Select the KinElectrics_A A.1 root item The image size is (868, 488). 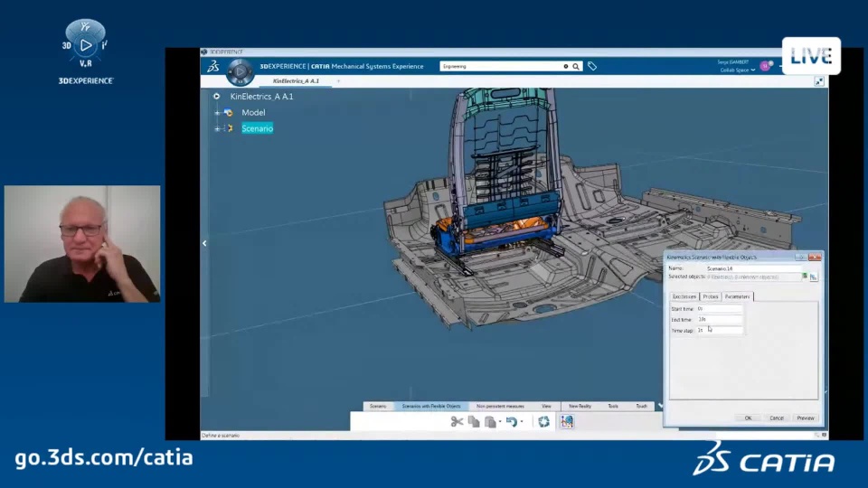262,97
